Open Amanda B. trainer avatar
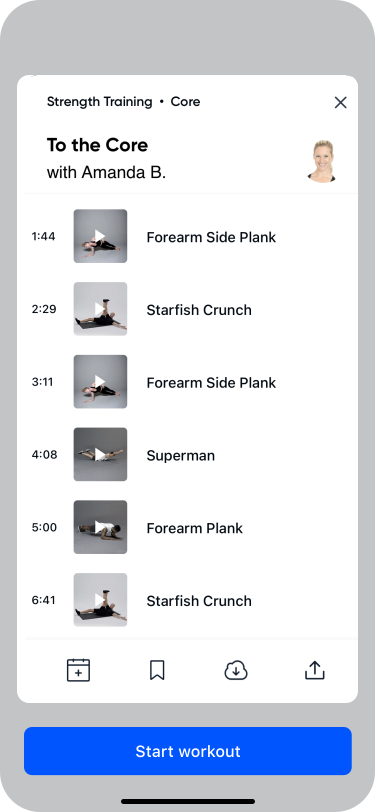The image size is (375, 812). pos(322,161)
